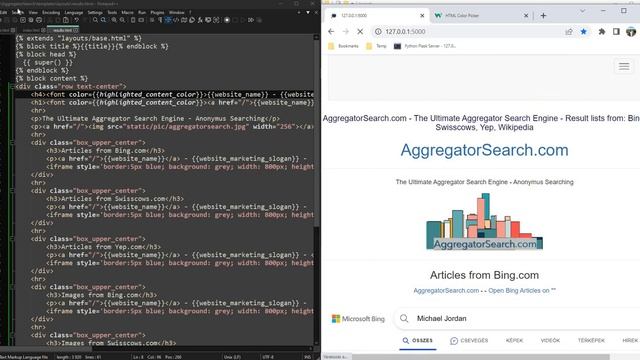Click UTF-8 encoding in Notepad++ status bar
The height and width of the screenshot is (360, 640).
click(268, 357)
